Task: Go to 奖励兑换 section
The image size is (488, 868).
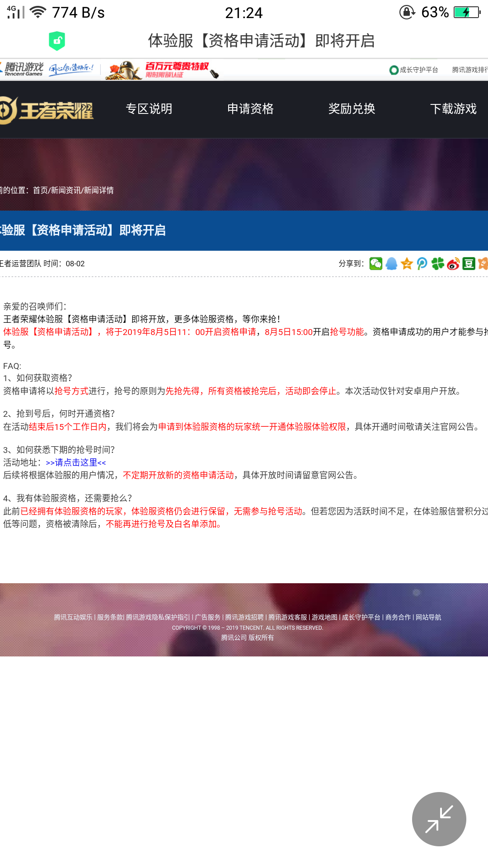Action: pyautogui.click(x=352, y=109)
